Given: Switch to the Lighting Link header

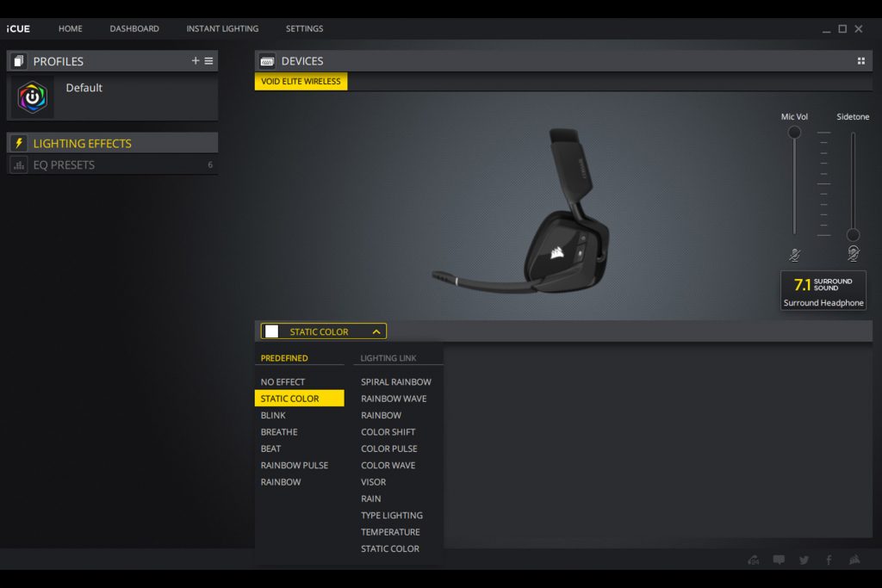Looking at the screenshot, I should 388,358.
